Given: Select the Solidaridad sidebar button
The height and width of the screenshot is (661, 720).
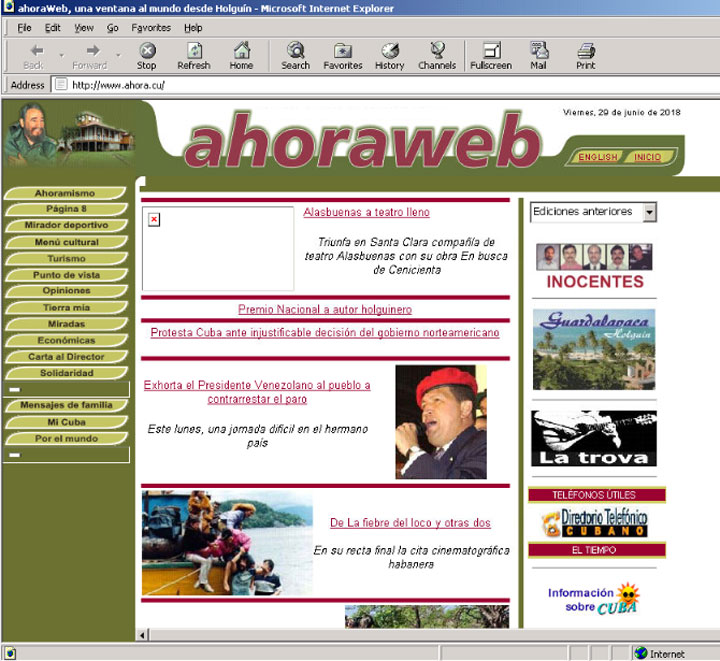Looking at the screenshot, I should click(66, 373).
